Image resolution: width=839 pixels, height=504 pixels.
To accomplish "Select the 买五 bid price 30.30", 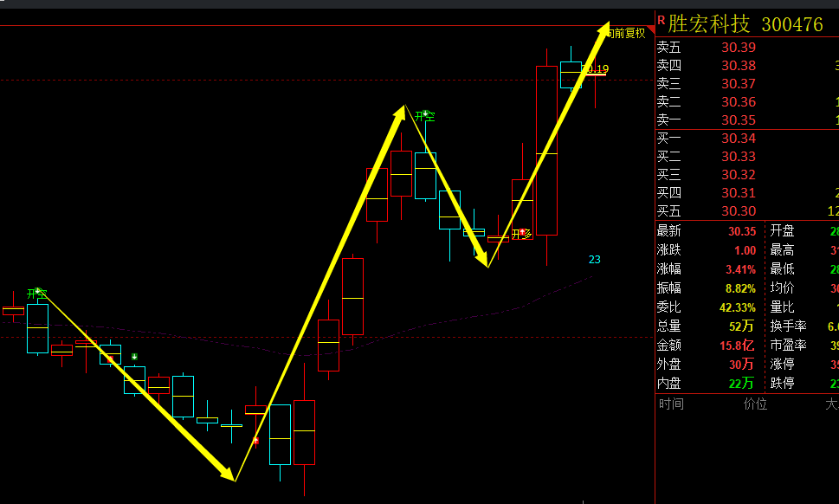I will [x=738, y=211].
